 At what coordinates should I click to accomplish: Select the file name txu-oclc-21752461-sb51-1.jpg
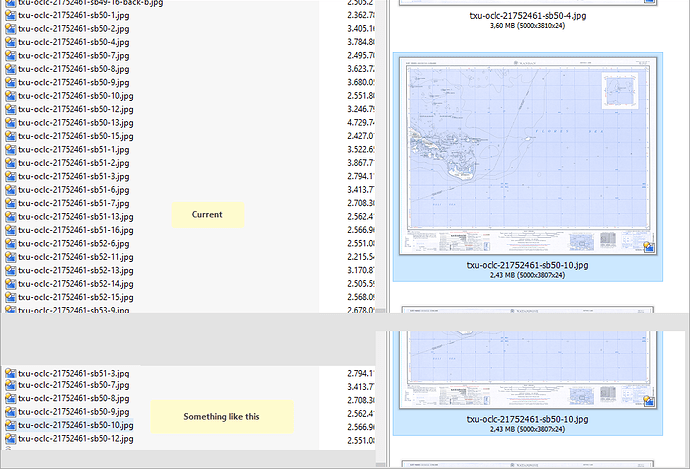(x=74, y=150)
